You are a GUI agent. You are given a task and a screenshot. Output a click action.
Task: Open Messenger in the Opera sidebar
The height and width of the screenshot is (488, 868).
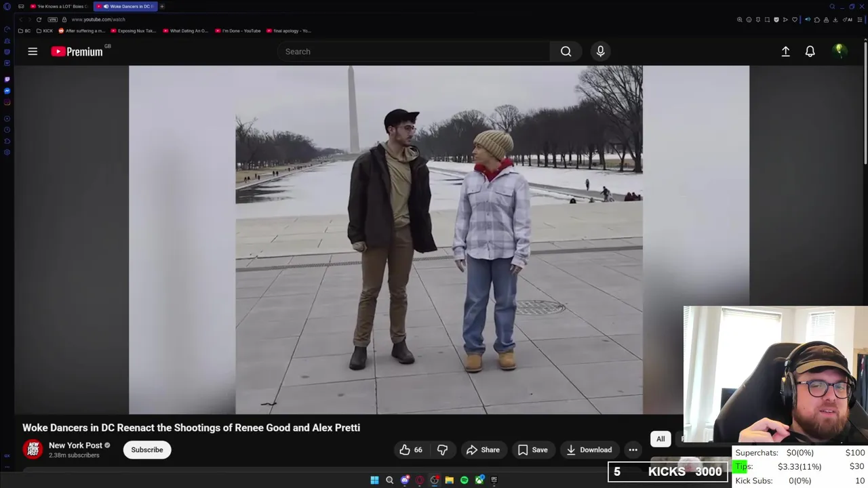point(7,91)
